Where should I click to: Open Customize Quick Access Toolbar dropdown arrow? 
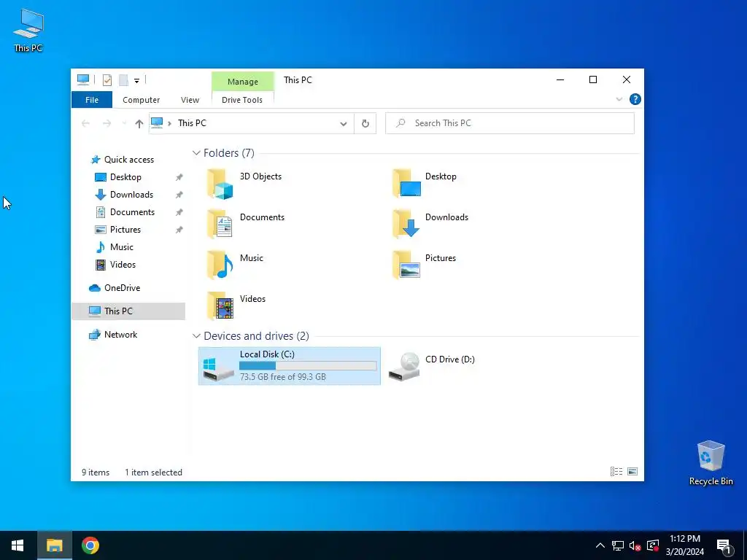pos(136,80)
